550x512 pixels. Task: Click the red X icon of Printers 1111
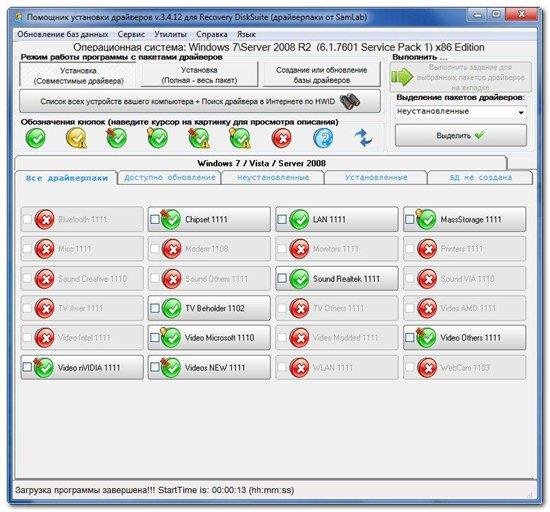[427, 249]
